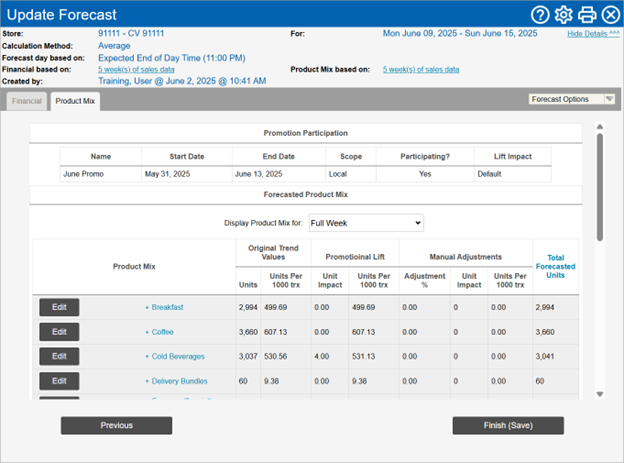Select the Product Mix tab
The image size is (624, 463).
pos(75,101)
